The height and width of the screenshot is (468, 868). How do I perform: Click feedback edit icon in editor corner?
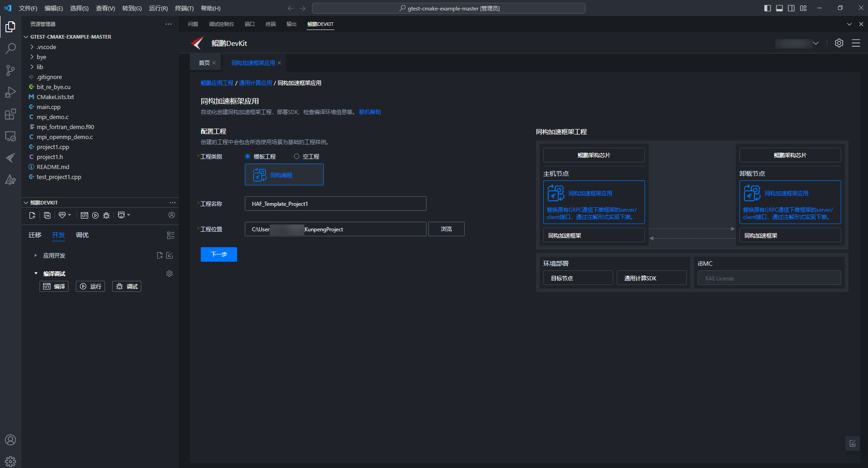point(853,443)
